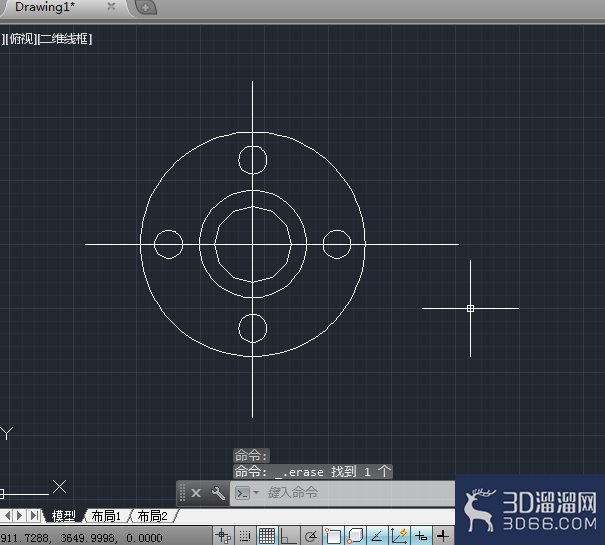This screenshot has width=605, height=545.
Task: Toggle Infer Constraints in status bar
Action: click(223, 536)
